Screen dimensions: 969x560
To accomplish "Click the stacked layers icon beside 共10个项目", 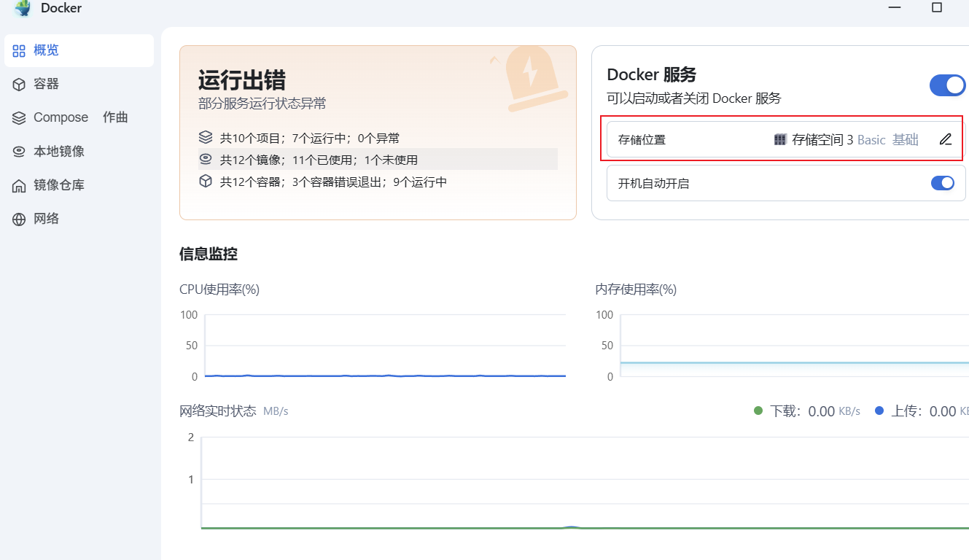I will (x=206, y=138).
